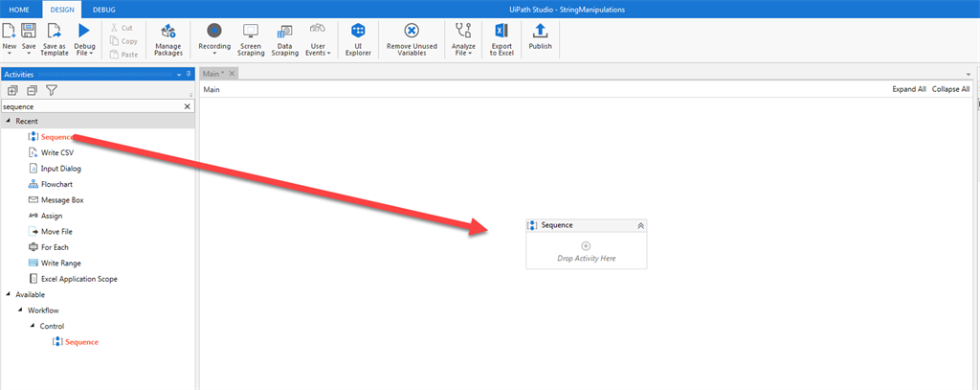Pin the Activities panel
The width and height of the screenshot is (980, 390).
189,75
